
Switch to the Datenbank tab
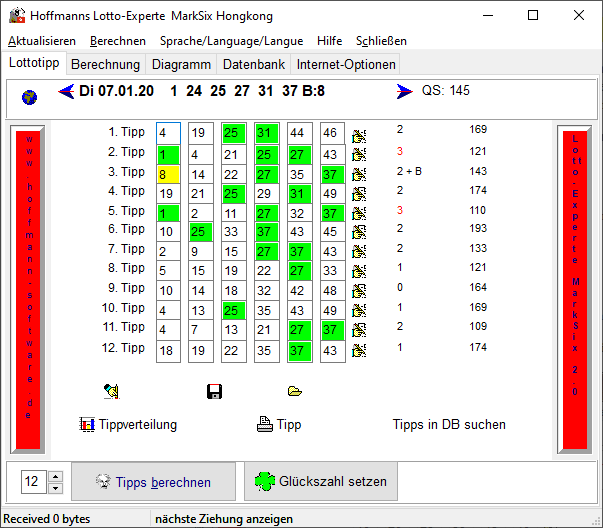254,64
